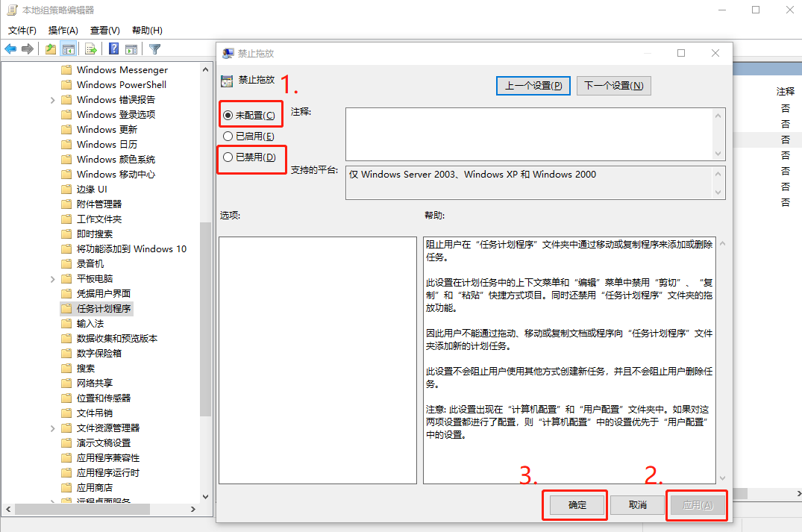
Task: Select the 已启用 radio button
Action: tap(228, 136)
